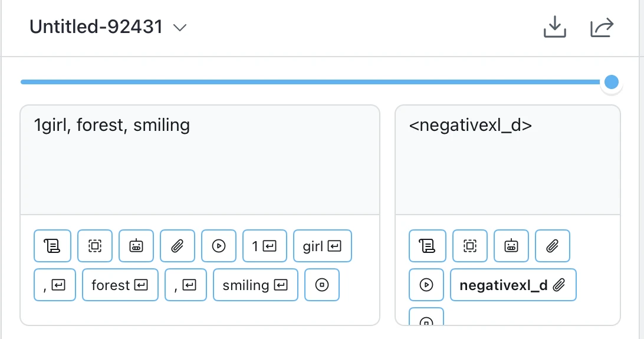Click the download icon in the header
This screenshot has height=339, width=644.
[554, 27]
